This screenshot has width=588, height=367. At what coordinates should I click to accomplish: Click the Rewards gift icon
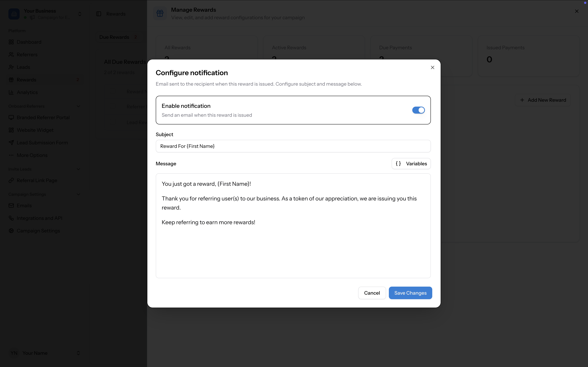(11, 80)
